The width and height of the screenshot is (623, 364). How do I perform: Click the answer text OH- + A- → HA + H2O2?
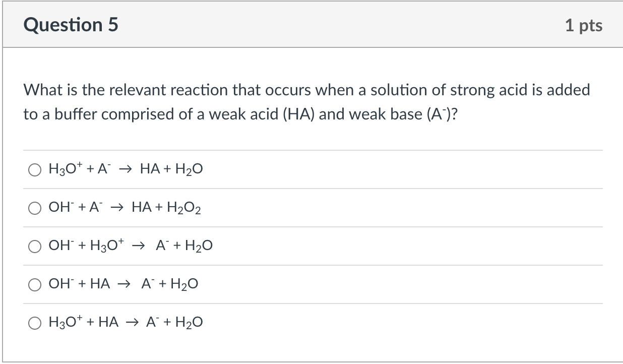(x=126, y=207)
